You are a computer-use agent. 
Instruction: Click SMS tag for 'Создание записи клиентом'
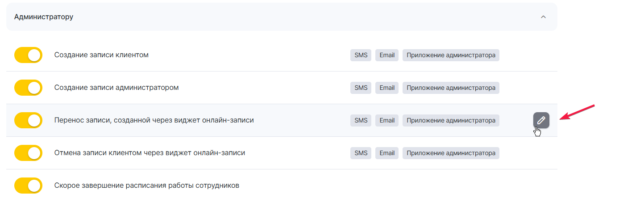(x=361, y=55)
